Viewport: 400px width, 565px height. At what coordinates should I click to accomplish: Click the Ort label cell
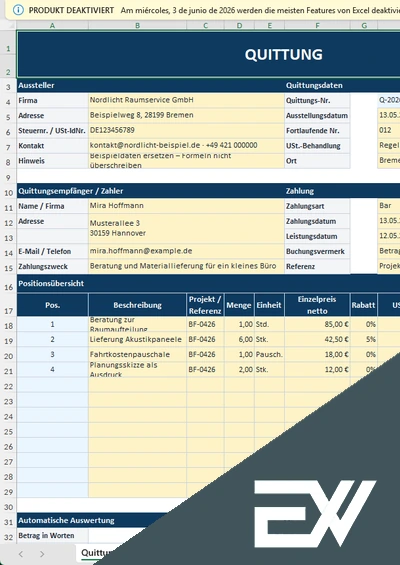(317, 161)
